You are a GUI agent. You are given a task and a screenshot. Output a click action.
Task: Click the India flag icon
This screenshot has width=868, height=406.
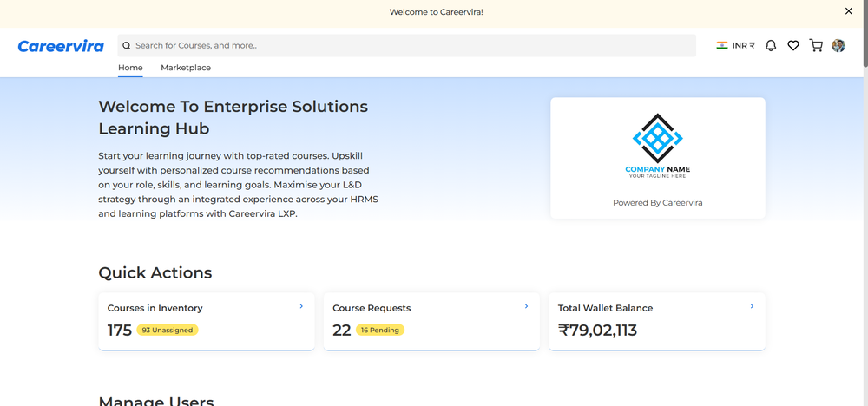click(x=722, y=45)
